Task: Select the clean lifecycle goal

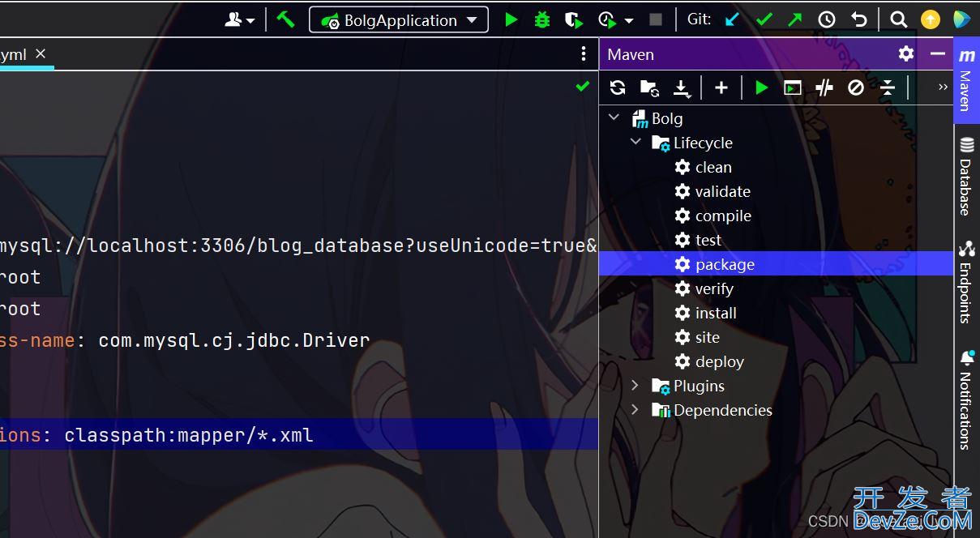Action: pyautogui.click(x=713, y=167)
